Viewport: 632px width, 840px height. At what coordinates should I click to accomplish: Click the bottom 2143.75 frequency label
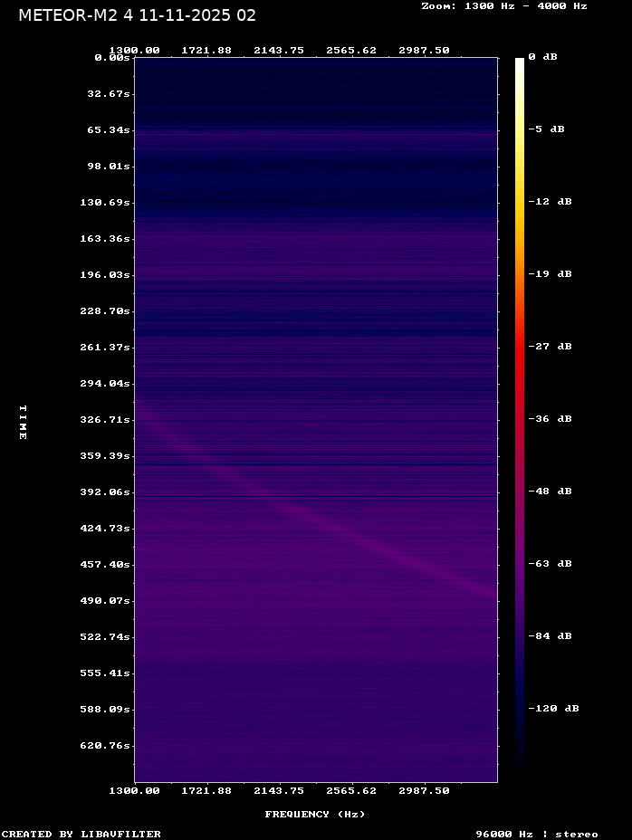tap(279, 790)
